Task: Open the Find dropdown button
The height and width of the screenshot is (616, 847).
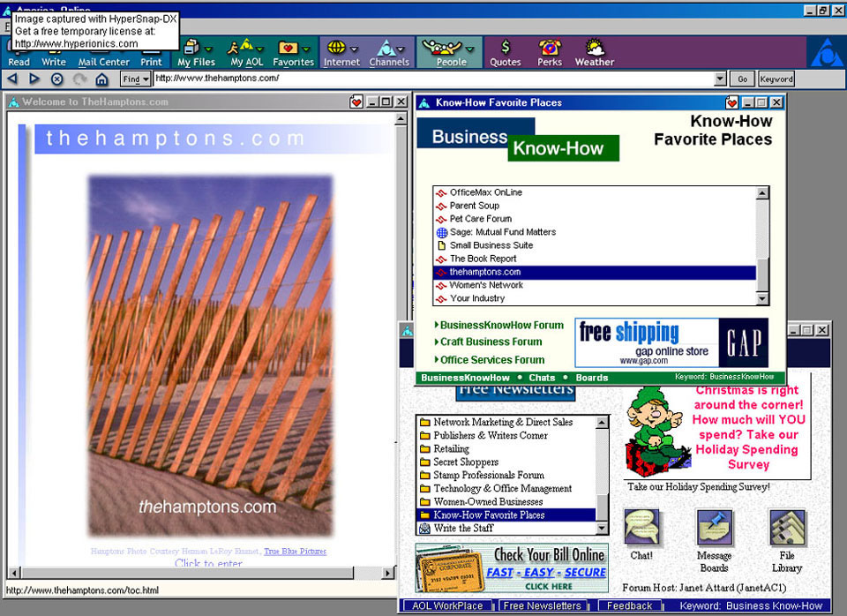Action: [x=136, y=79]
